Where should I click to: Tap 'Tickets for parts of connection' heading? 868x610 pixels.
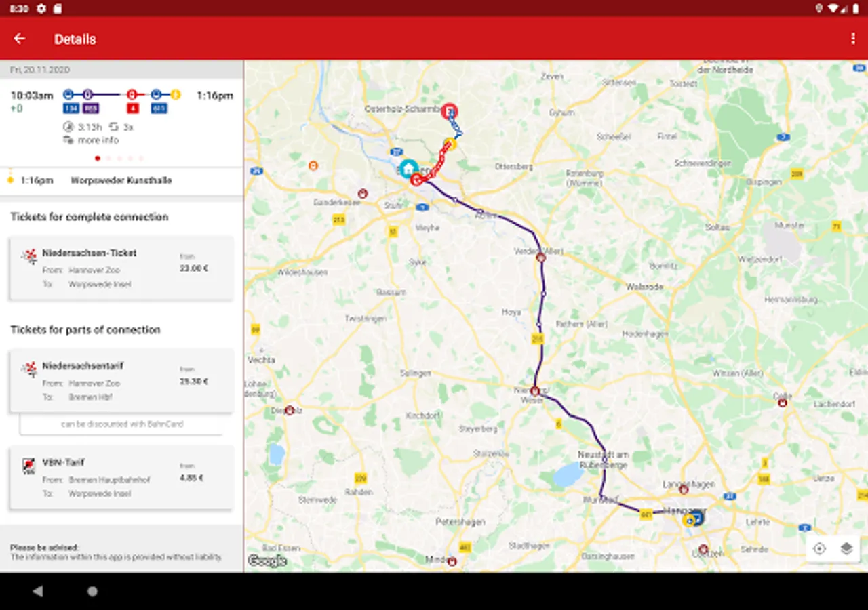point(85,330)
